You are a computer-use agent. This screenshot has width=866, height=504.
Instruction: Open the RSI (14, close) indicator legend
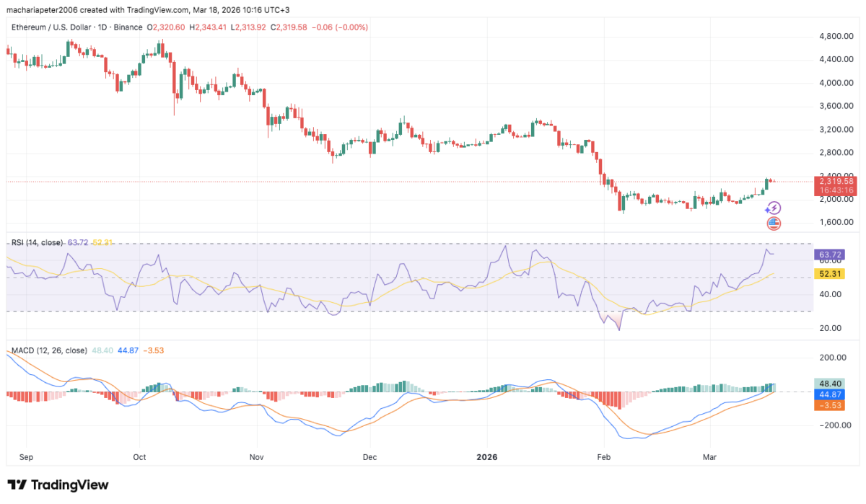[35, 242]
